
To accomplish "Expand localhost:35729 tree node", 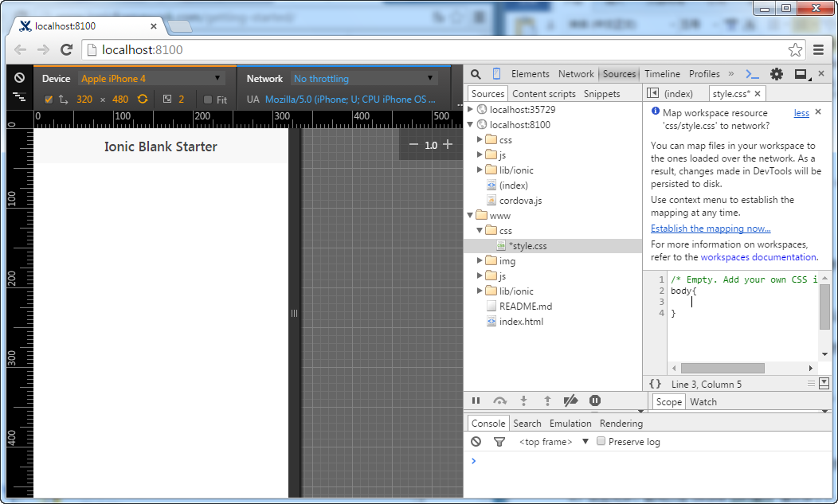I will [x=470, y=109].
